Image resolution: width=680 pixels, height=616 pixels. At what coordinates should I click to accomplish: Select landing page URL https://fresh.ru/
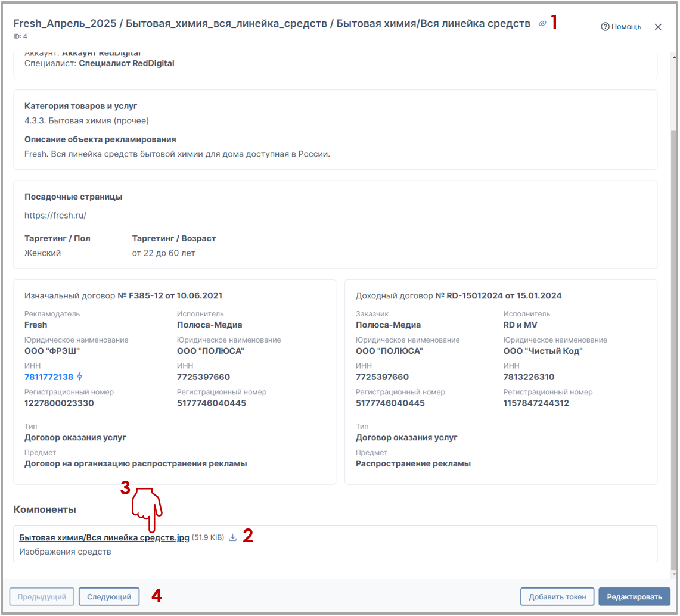pos(55,216)
